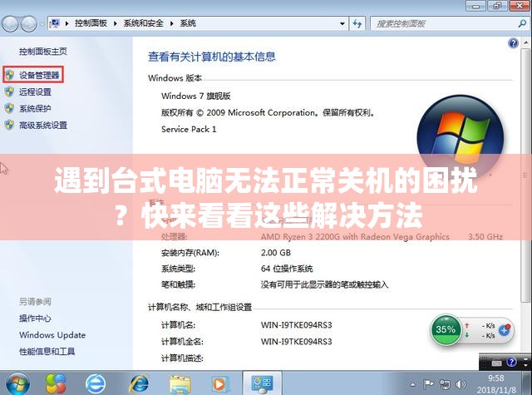Click the active Control Panel taskbar button
532x395 pixels.
(x=262, y=383)
